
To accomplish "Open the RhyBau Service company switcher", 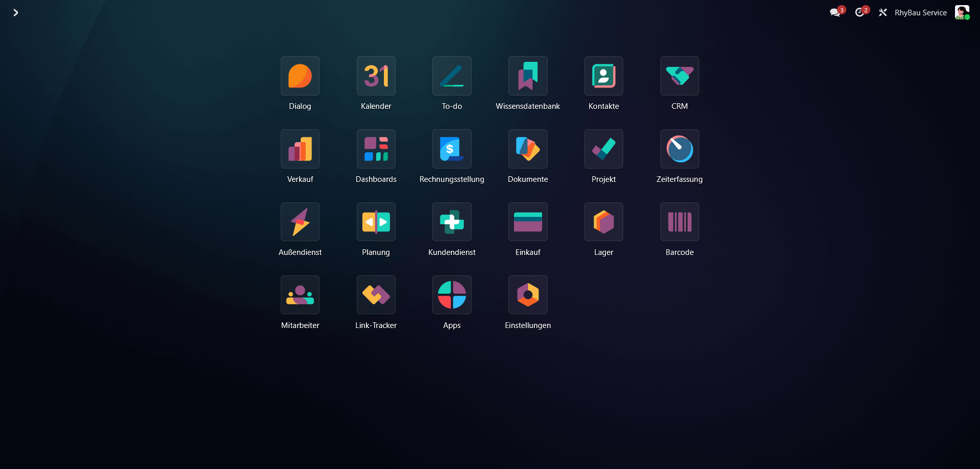I will [x=920, y=13].
